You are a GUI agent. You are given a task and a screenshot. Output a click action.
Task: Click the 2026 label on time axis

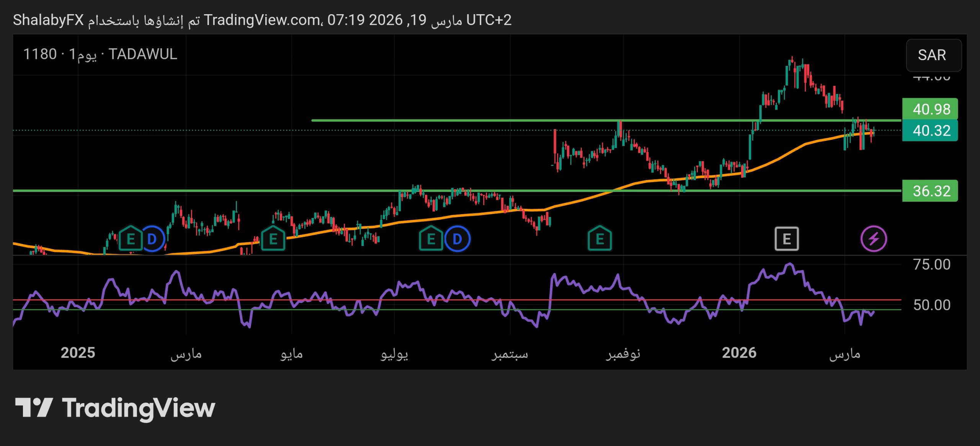(739, 353)
